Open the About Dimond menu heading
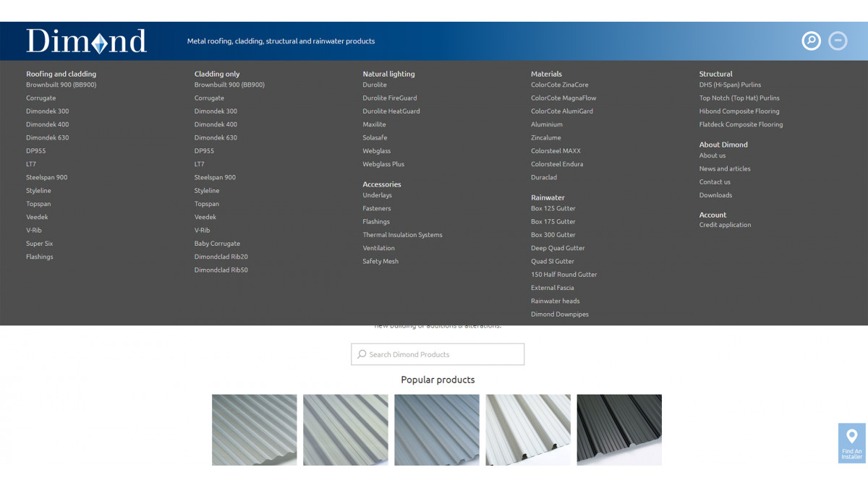The height and width of the screenshot is (488, 868). (x=723, y=145)
